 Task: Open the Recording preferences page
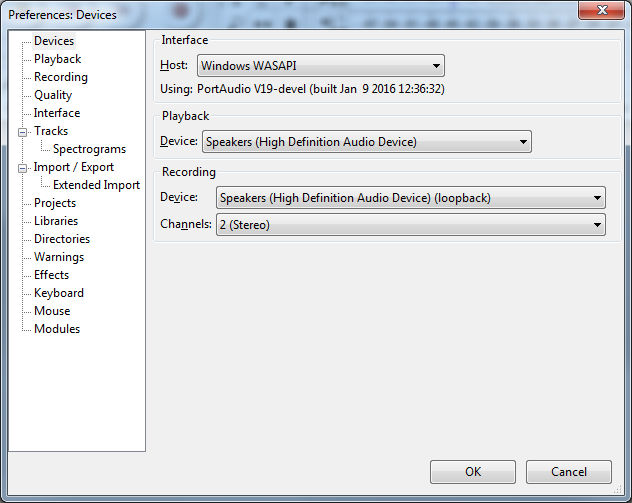pos(60,77)
